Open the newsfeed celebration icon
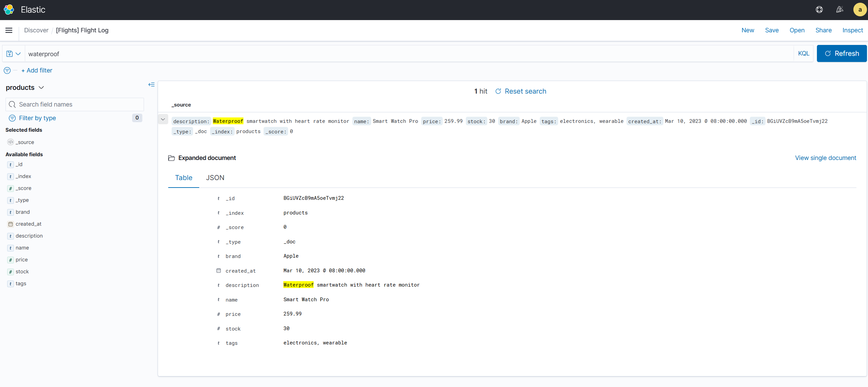Image resolution: width=868 pixels, height=387 pixels. tap(839, 10)
